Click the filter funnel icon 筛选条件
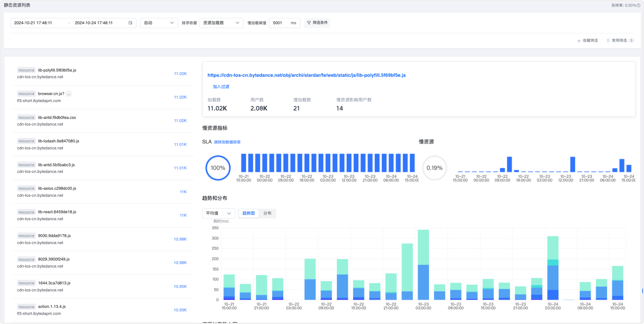This screenshot has height=324, width=644. click(309, 23)
